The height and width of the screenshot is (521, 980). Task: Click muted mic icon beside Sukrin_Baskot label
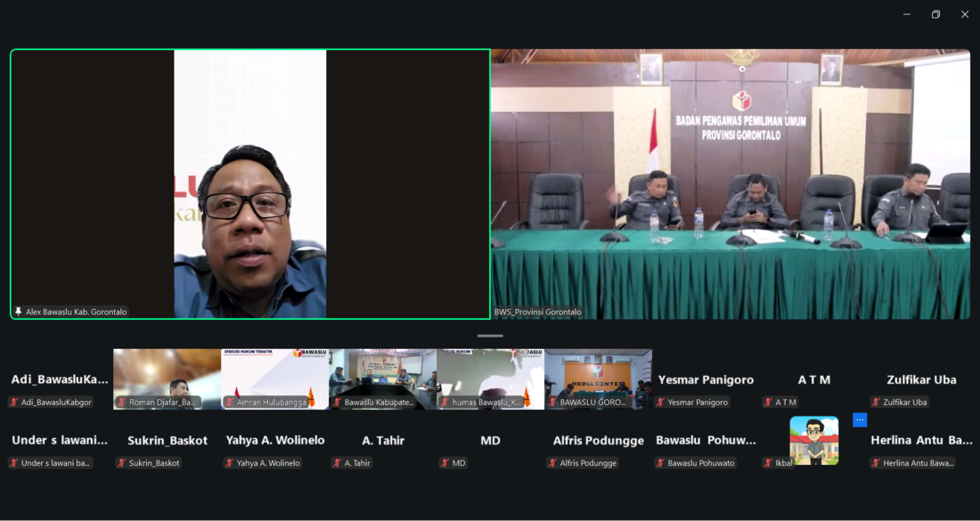click(122, 463)
